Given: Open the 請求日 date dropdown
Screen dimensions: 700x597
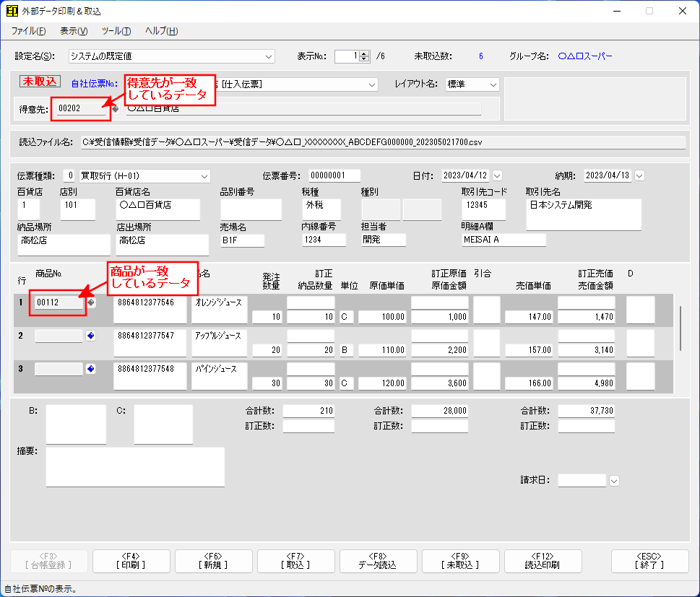Looking at the screenshot, I should [614, 481].
